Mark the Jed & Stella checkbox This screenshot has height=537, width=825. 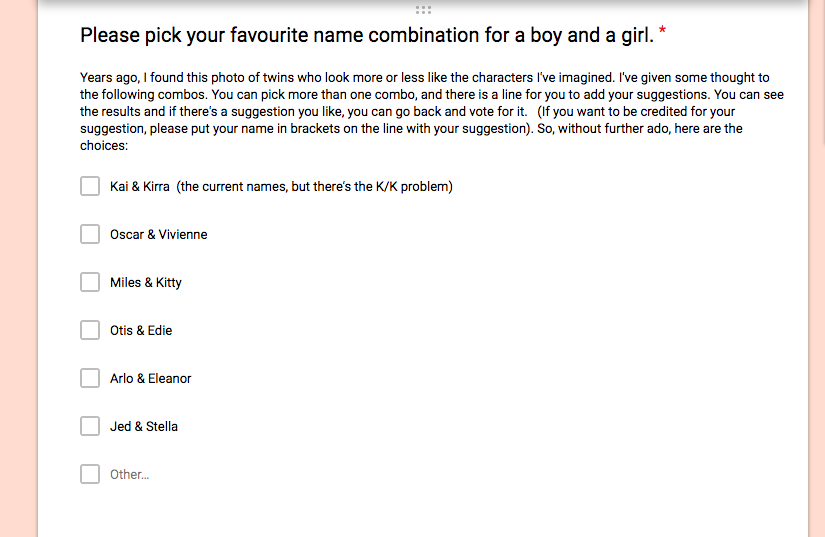coord(90,426)
